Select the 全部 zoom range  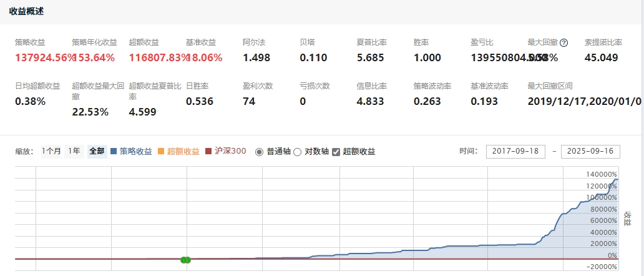pyautogui.click(x=97, y=152)
